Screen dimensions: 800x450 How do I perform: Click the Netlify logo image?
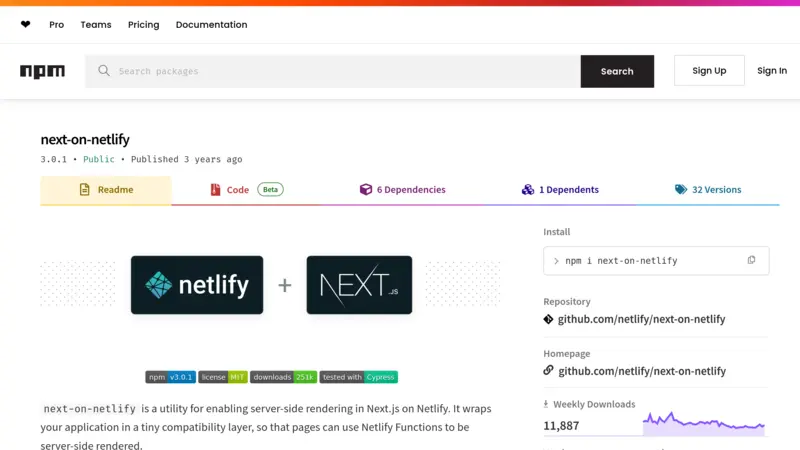click(197, 285)
